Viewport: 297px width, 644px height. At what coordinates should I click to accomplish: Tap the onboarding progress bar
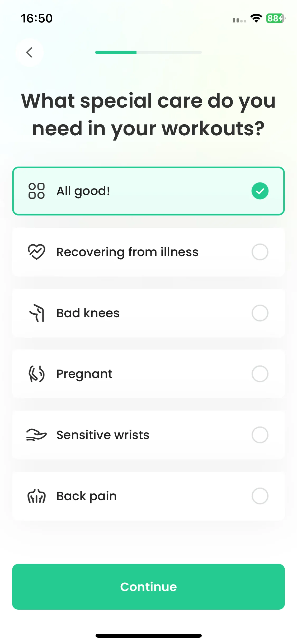coord(148,52)
